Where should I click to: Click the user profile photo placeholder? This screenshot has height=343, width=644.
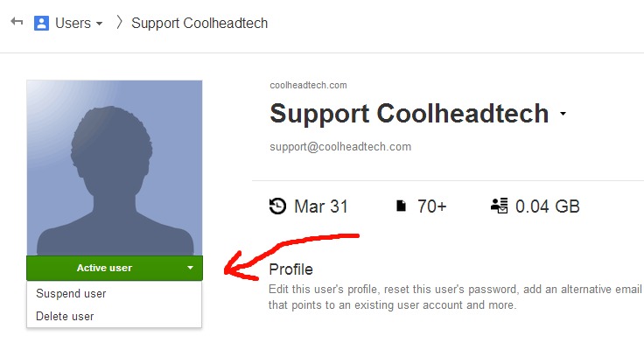point(115,168)
